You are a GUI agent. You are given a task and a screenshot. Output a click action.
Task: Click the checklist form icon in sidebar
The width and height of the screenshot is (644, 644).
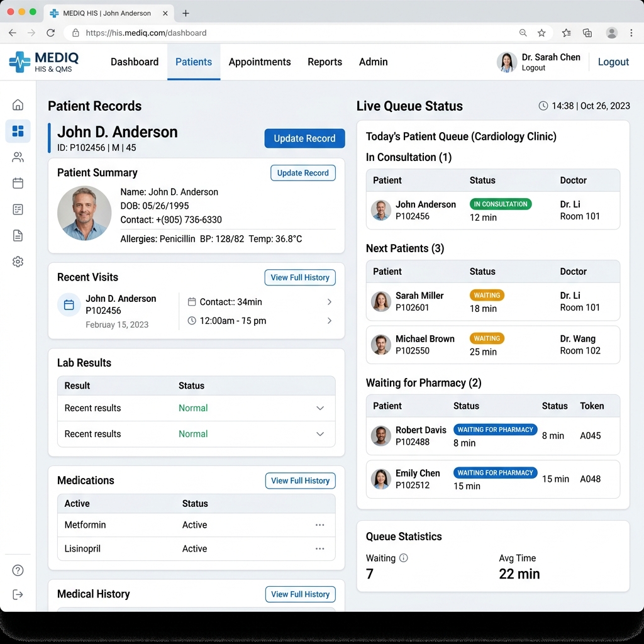coord(18,209)
